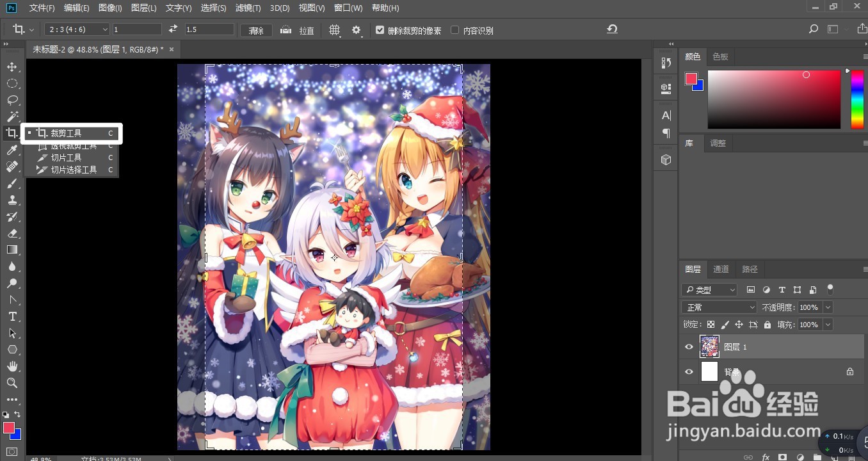Select the Blur tool
This screenshot has width=868, height=461.
pos(12,266)
